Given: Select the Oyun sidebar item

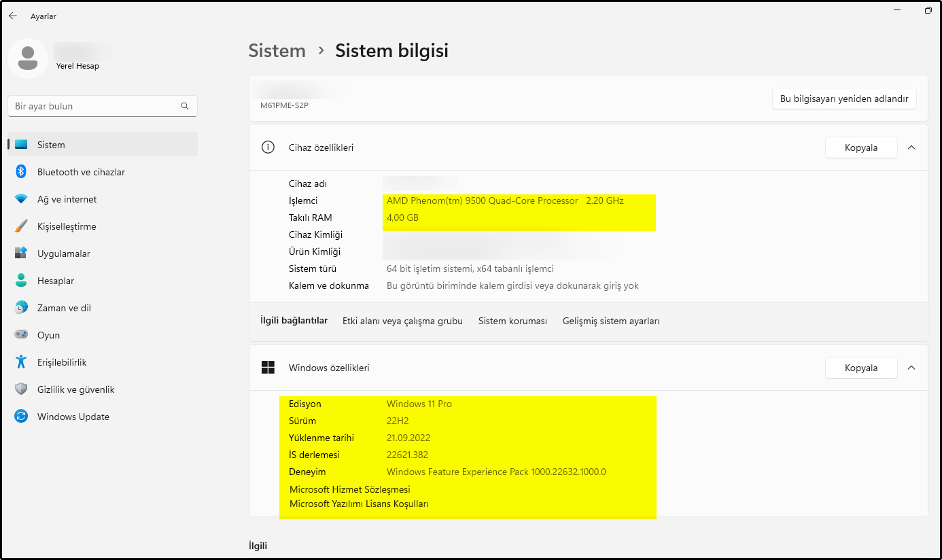Looking at the screenshot, I should click(x=103, y=335).
